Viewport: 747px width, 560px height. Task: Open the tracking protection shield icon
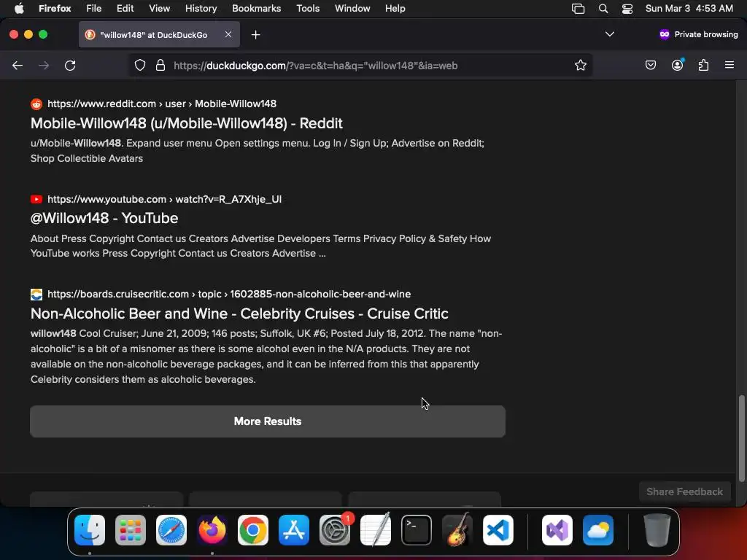click(139, 65)
